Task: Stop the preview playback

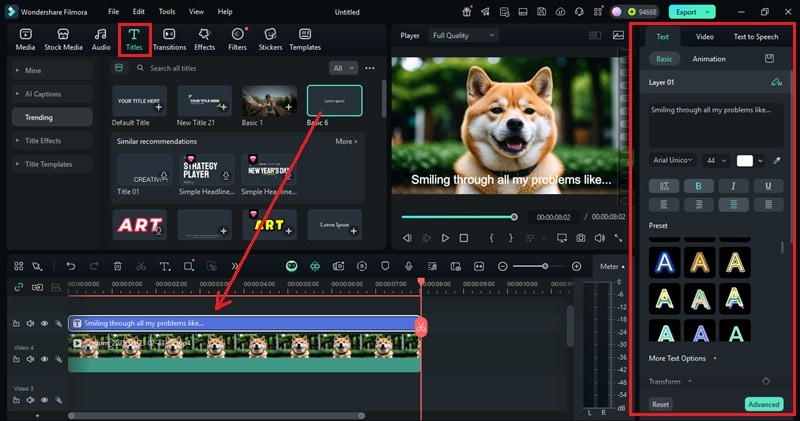Action: (464, 238)
